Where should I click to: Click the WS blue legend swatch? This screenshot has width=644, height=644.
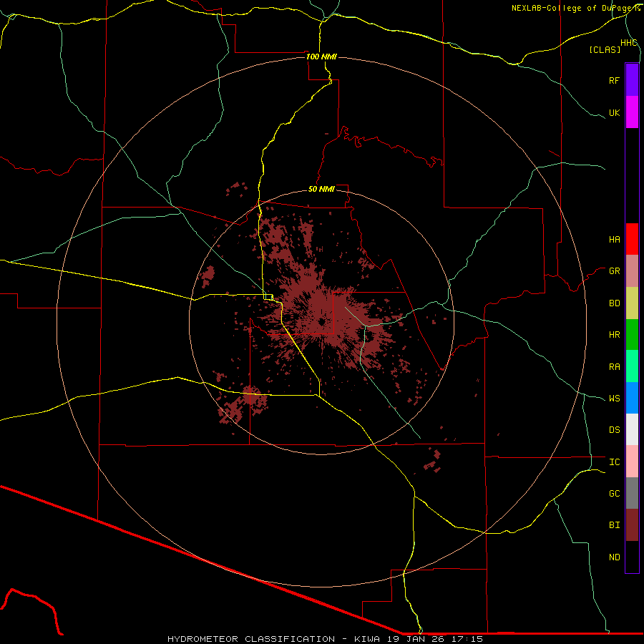(x=632, y=398)
